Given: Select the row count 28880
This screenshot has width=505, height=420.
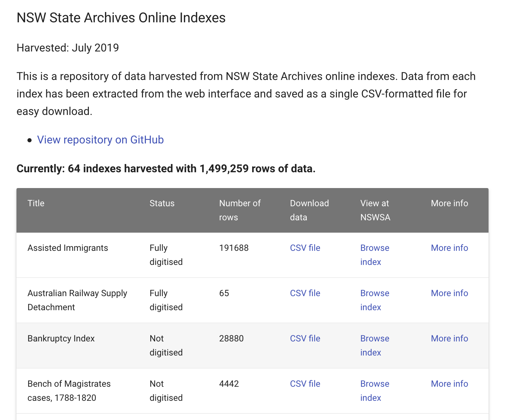Looking at the screenshot, I should 231,339.
